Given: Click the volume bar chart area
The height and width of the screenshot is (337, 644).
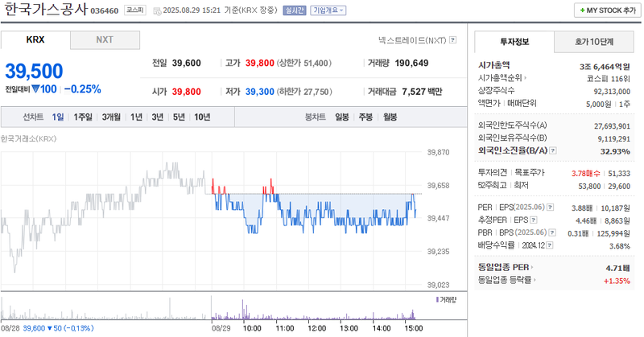Looking at the screenshot, I should (x=233, y=307).
